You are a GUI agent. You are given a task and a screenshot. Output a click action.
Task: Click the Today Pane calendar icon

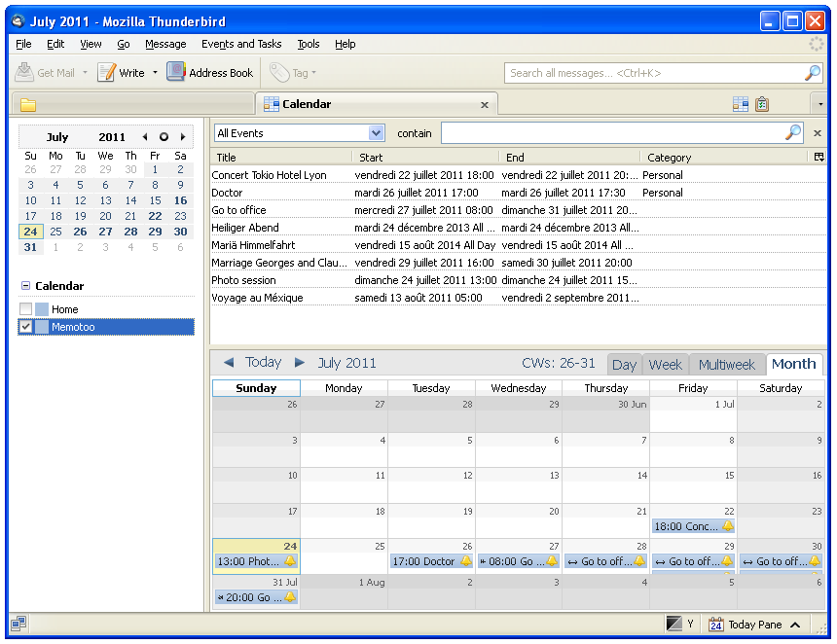tap(715, 625)
